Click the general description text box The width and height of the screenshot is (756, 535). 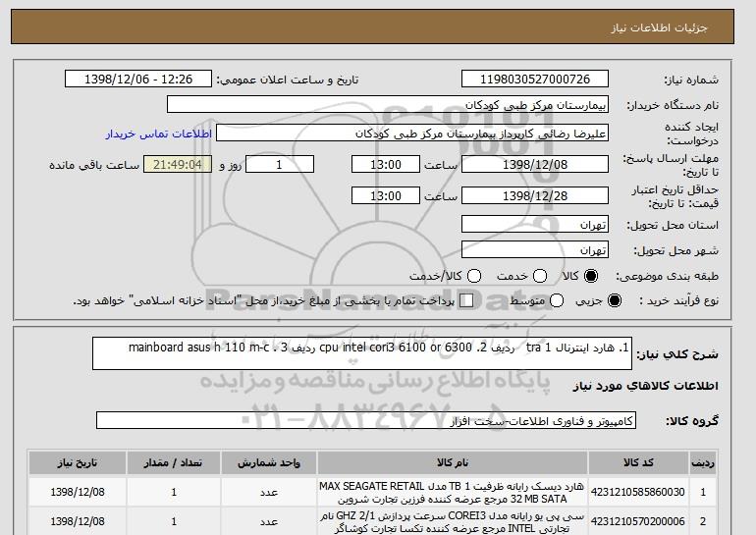click(x=362, y=353)
